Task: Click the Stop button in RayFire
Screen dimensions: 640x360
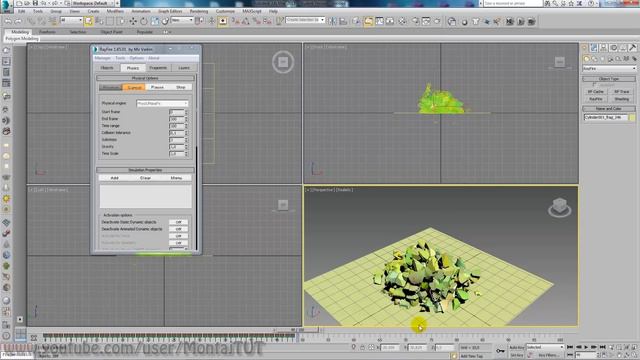Action: [180, 87]
